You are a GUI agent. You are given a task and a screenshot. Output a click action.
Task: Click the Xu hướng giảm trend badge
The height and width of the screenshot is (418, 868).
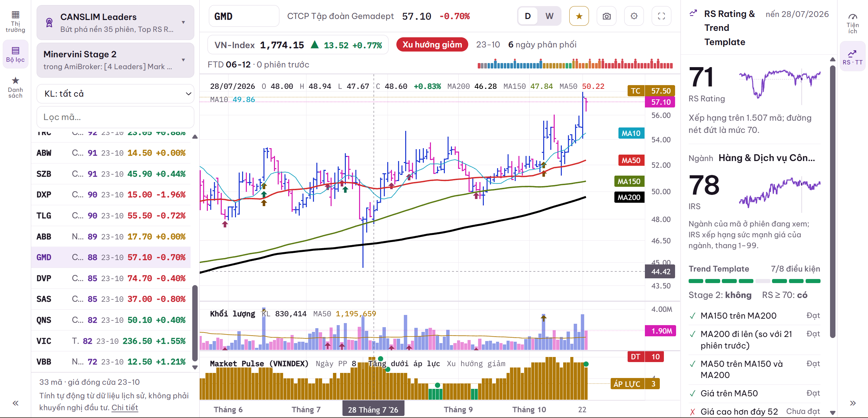[432, 44]
